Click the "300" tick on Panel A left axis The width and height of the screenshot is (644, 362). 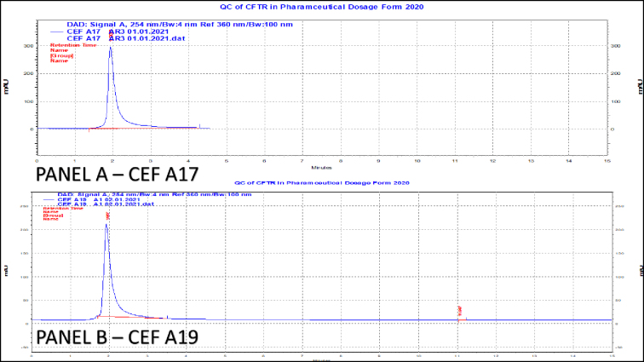tap(28, 46)
